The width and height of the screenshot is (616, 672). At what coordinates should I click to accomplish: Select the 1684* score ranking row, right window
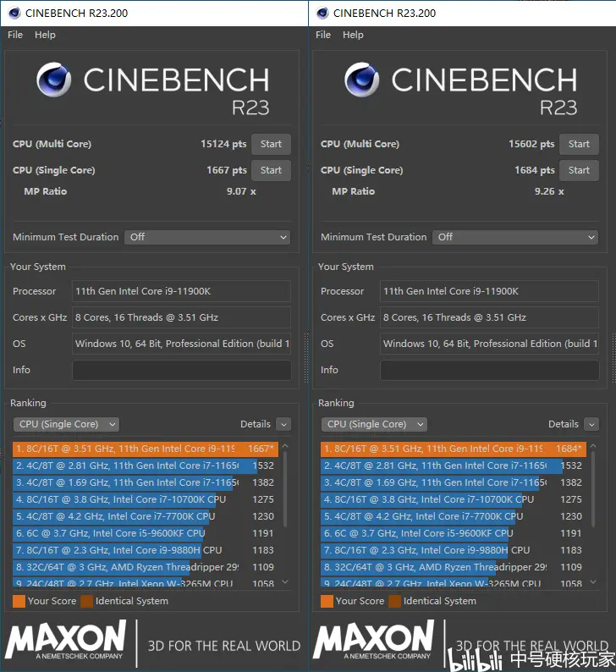click(x=454, y=449)
